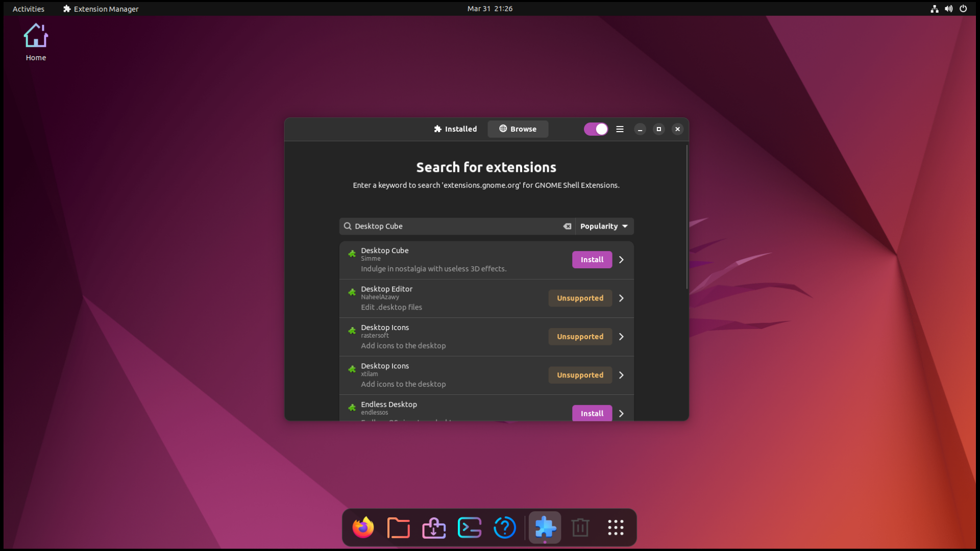The height and width of the screenshot is (551, 980).
Task: Click the 'Simme' author name
Action: pos(371,259)
